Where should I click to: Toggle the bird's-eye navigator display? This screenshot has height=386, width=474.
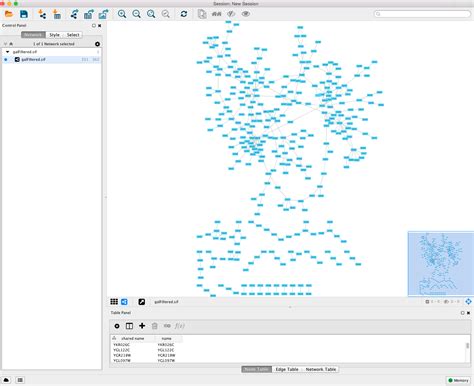468,302
